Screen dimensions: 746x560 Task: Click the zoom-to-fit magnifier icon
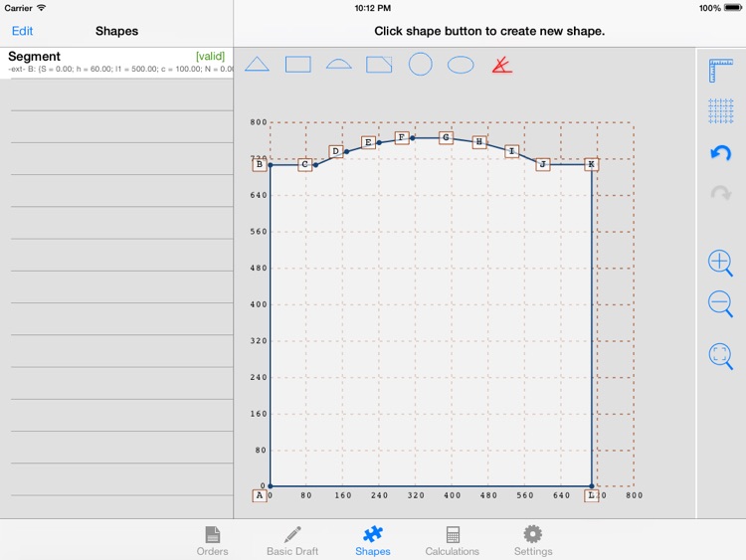coord(720,356)
